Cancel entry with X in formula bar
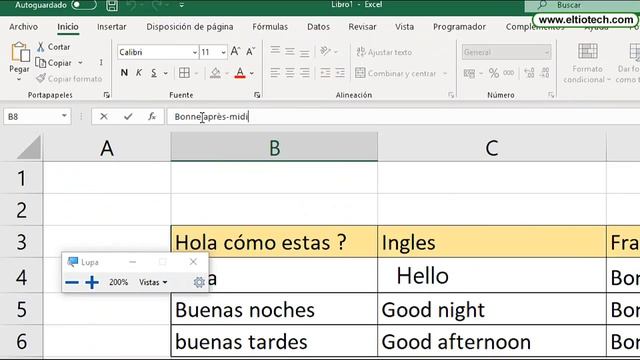 click(104, 117)
